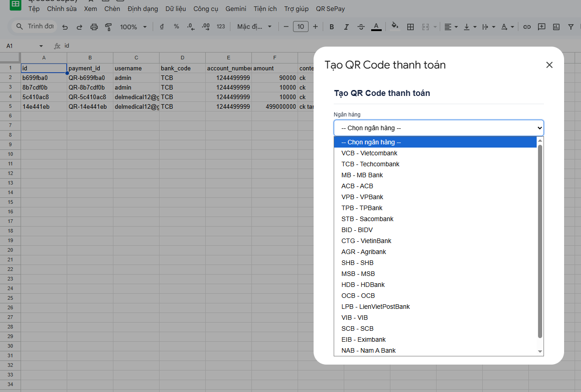Select TCB - Techcombank option

coord(370,164)
